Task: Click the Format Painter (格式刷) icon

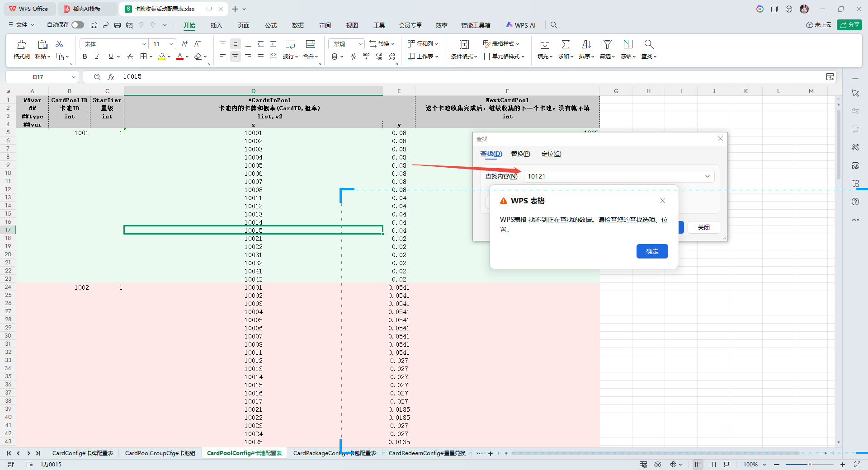Action: (21, 45)
